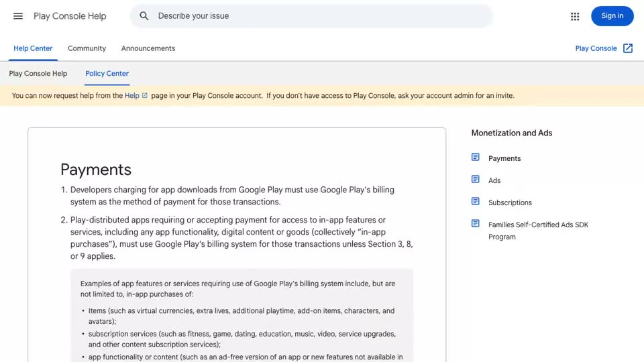Click the external link icon after Help
The image size is (644, 362).
pyautogui.click(x=145, y=95)
